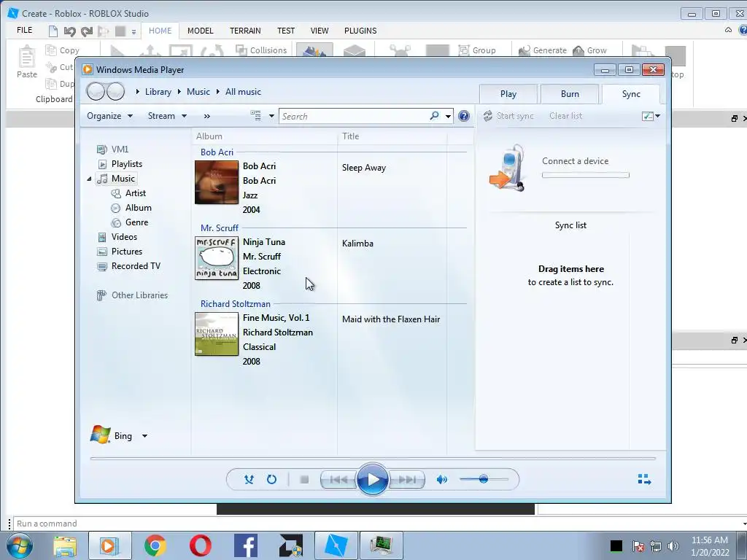This screenshot has height=560, width=747.
Task: Click the Next track button
Action: pyautogui.click(x=407, y=480)
